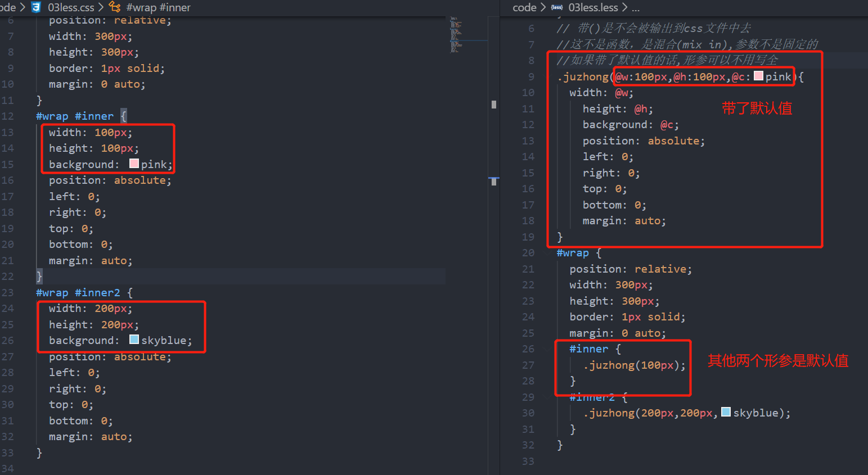The width and height of the screenshot is (868, 475).
Task: Click 'position: absolute;' on left line 16
Action: point(110,180)
